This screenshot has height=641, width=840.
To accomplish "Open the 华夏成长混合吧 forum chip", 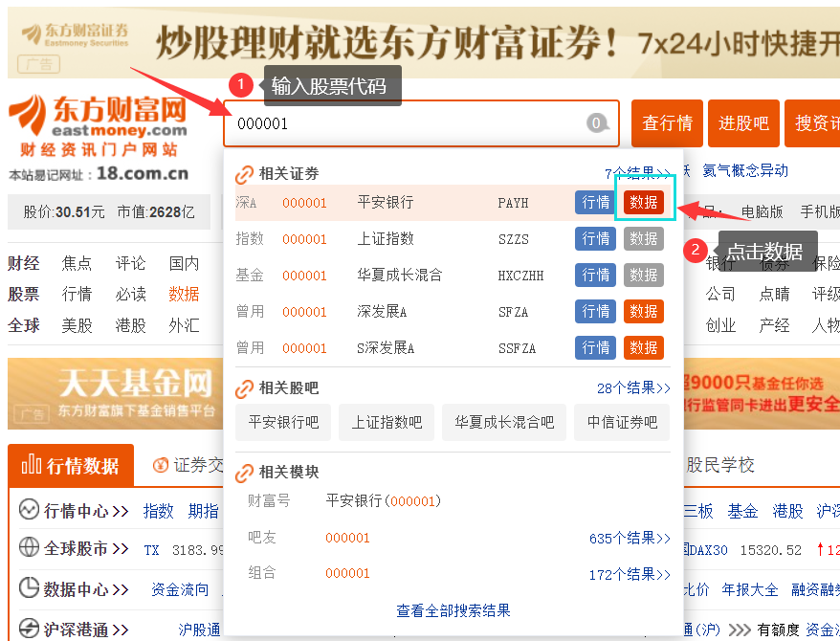I will tap(504, 423).
